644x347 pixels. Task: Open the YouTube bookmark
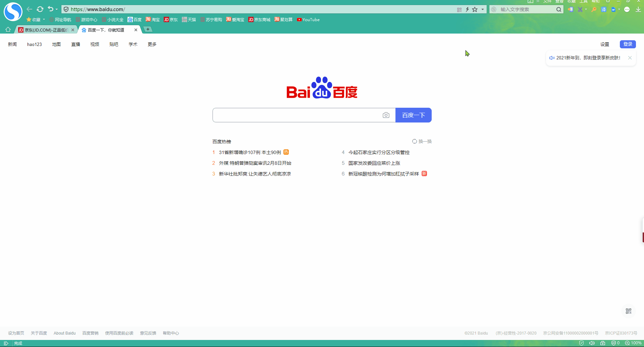tap(308, 20)
